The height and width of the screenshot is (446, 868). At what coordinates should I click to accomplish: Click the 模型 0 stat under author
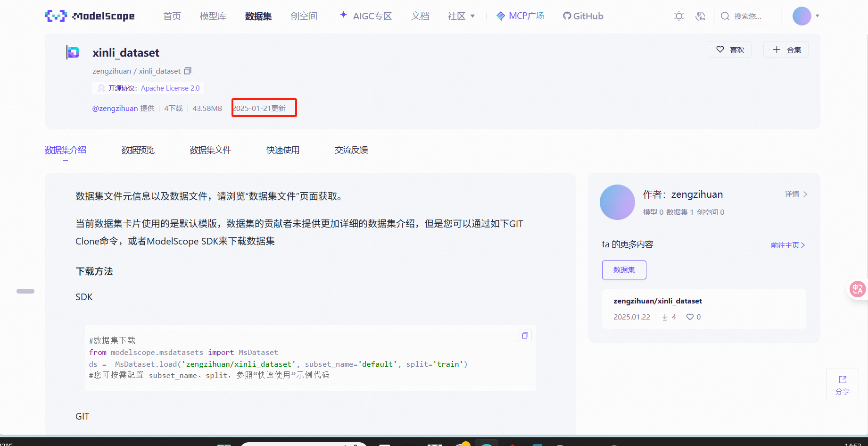coord(653,212)
